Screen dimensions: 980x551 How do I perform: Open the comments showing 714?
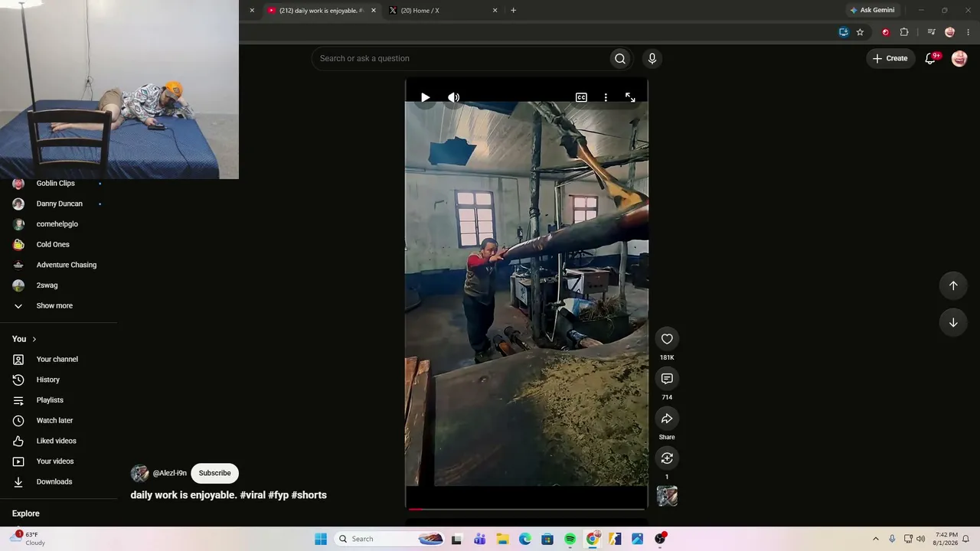667,379
